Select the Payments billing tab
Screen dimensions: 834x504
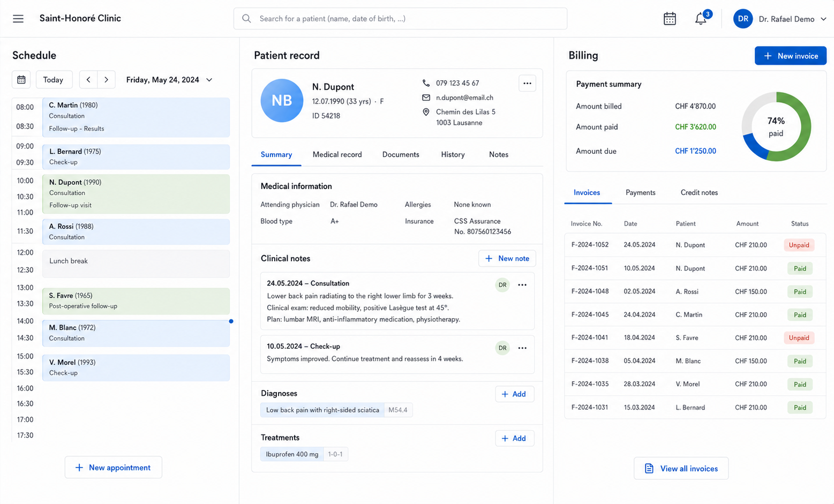(641, 193)
